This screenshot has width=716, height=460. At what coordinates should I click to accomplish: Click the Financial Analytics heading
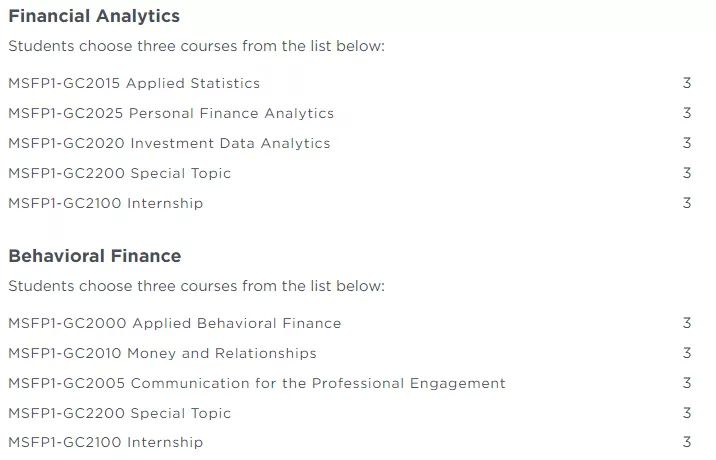coord(94,16)
